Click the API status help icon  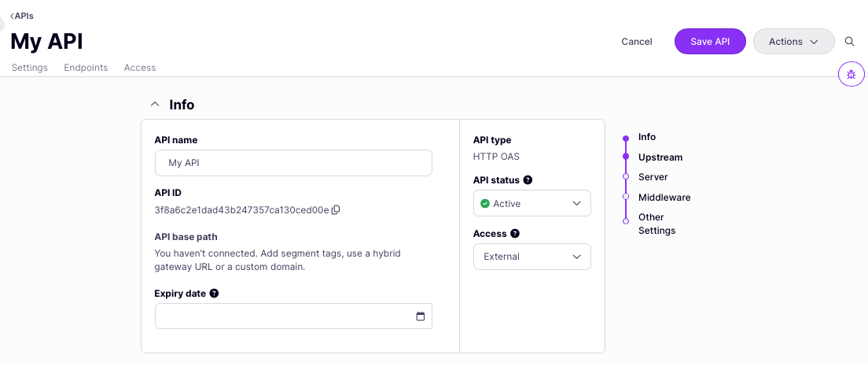(x=528, y=180)
